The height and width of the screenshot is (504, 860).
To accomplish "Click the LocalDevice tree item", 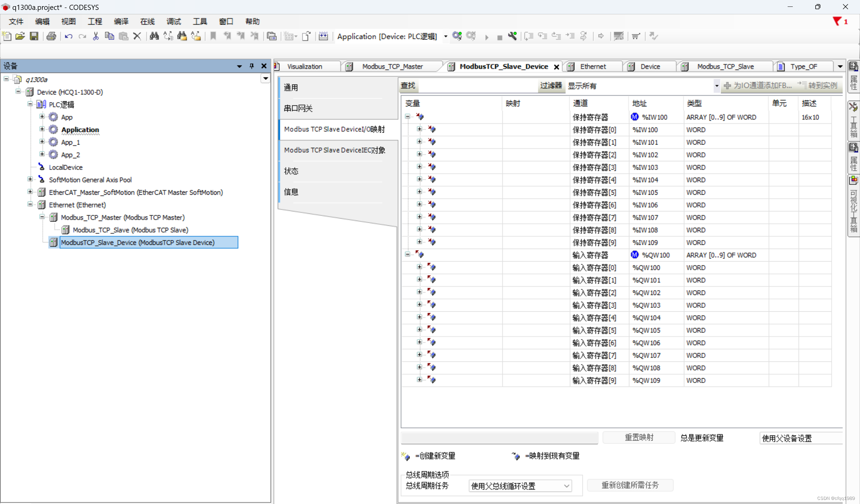I will click(66, 167).
